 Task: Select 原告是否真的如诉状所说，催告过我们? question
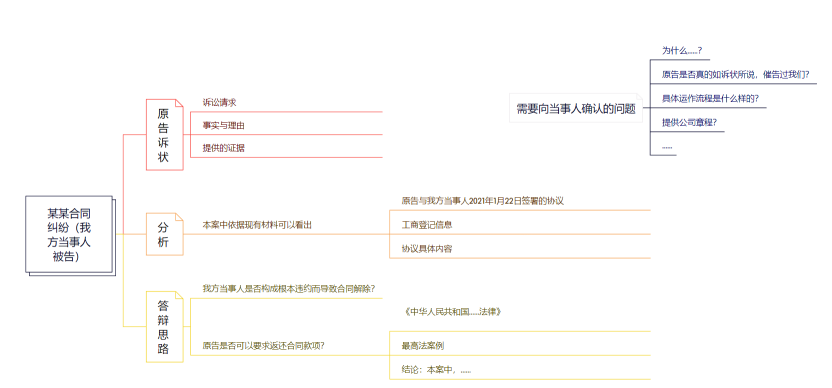pos(735,75)
